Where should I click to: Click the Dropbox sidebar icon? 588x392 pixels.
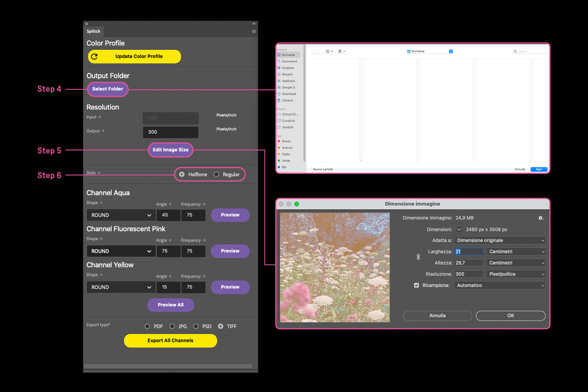279,68
